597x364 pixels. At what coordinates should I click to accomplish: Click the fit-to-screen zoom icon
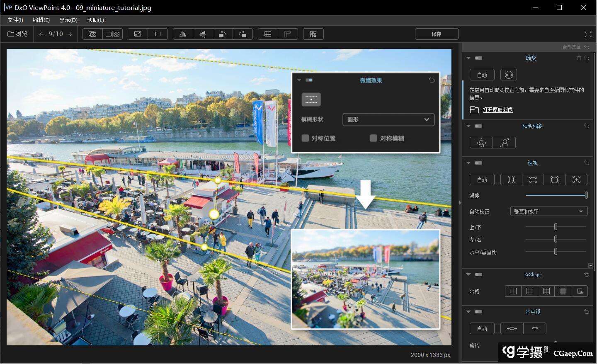tap(138, 34)
